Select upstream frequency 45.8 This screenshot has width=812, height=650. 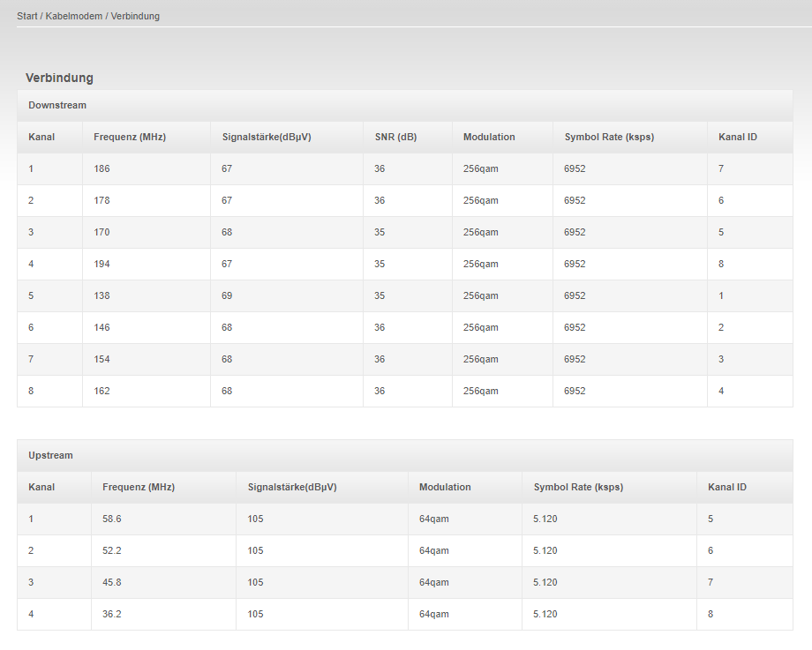(x=112, y=582)
